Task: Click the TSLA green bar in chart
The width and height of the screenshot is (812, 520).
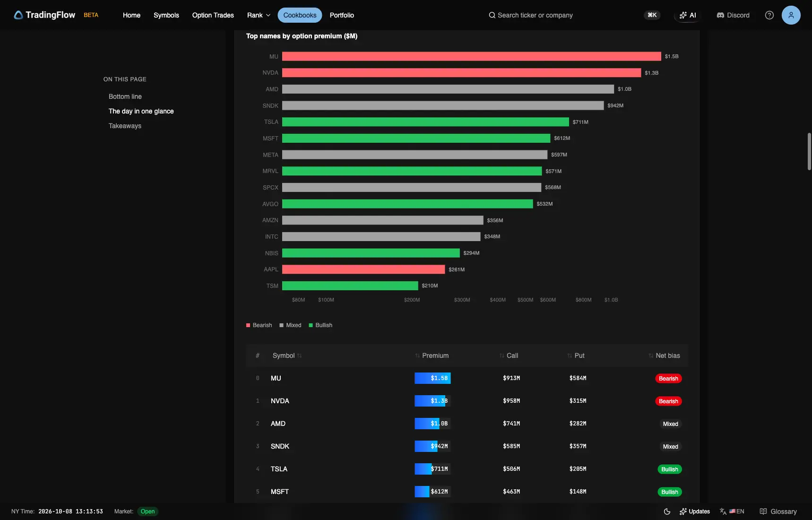Action: [425, 122]
